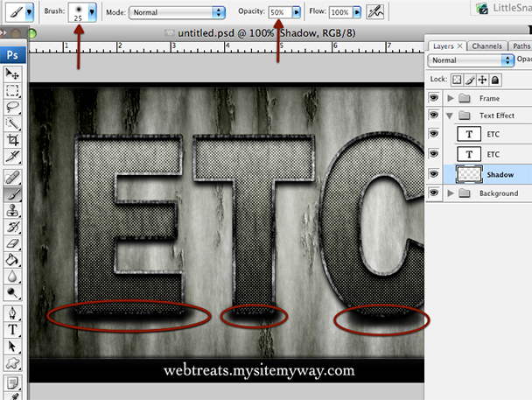Viewport: 532px width, 400px height.
Task: Select the Healing Brush tool
Action: (x=12, y=178)
